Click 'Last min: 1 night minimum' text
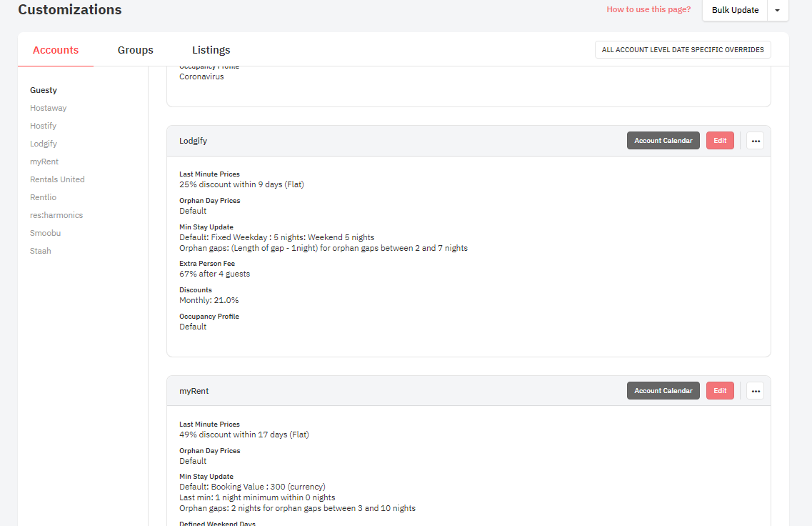This screenshot has height=526, width=812. [257, 497]
